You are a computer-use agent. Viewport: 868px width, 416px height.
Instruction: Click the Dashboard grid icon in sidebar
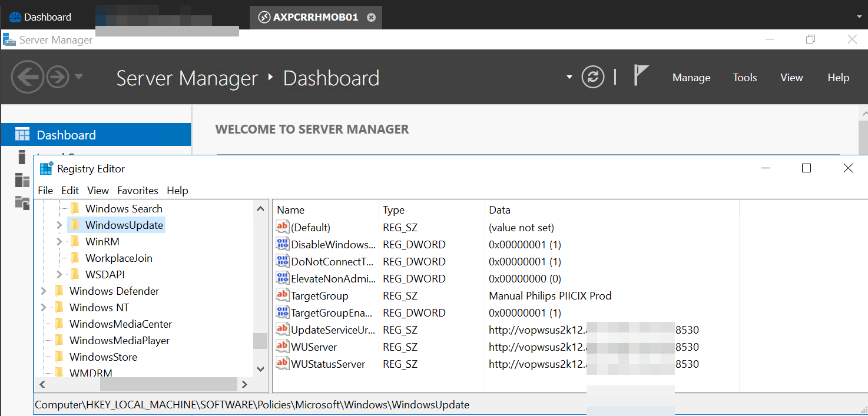(22, 135)
